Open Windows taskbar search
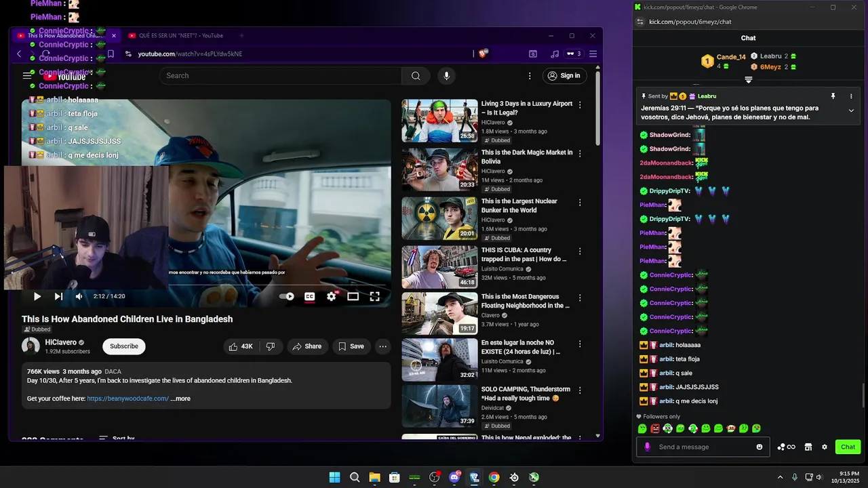This screenshot has height=488, width=868. [355, 477]
